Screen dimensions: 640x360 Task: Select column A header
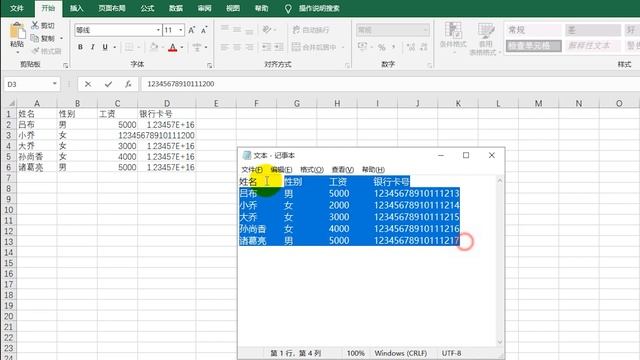click(37, 103)
